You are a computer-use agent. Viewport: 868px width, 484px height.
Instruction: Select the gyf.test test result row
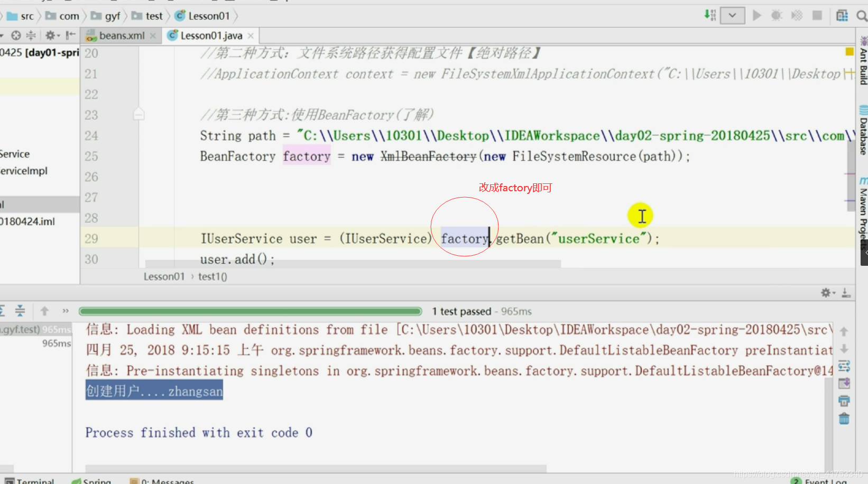(35, 329)
